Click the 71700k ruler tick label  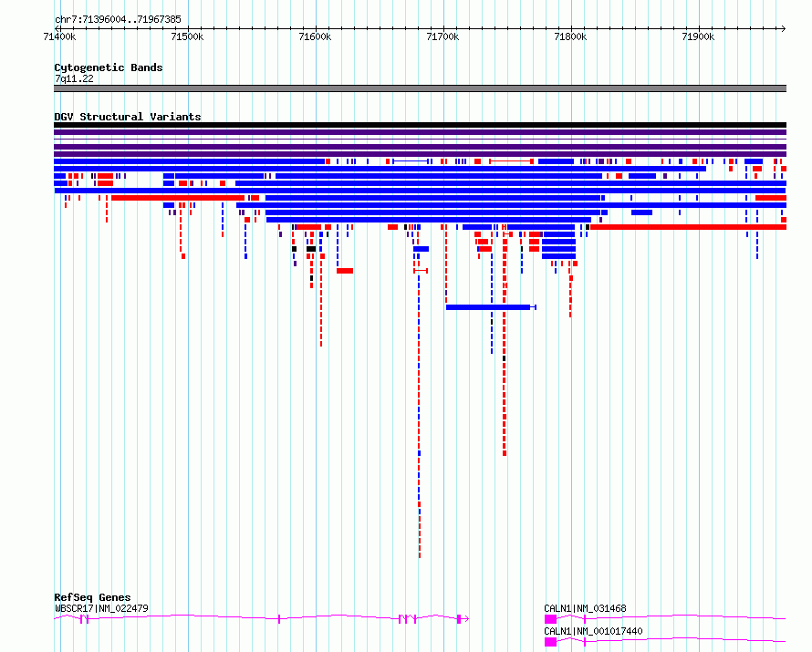point(442,36)
